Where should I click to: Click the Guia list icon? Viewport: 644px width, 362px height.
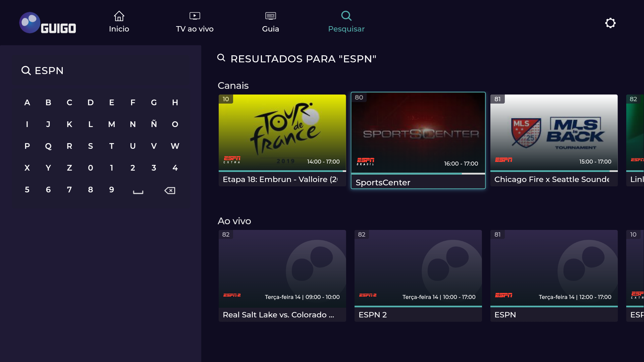270,16
